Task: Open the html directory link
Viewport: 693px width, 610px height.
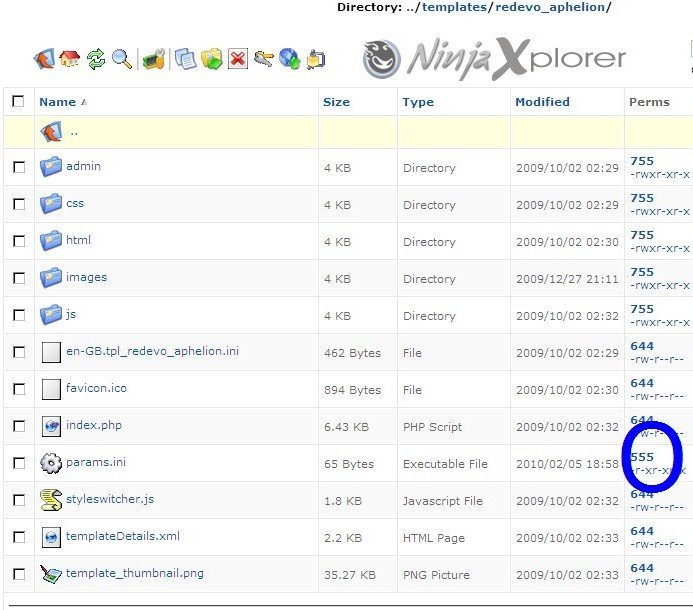Action: tap(78, 240)
